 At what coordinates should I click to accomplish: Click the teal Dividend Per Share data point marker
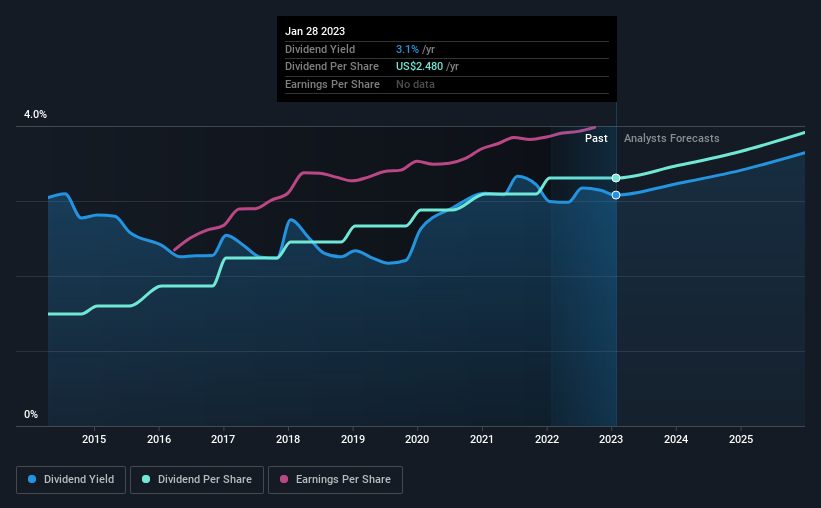(x=616, y=178)
